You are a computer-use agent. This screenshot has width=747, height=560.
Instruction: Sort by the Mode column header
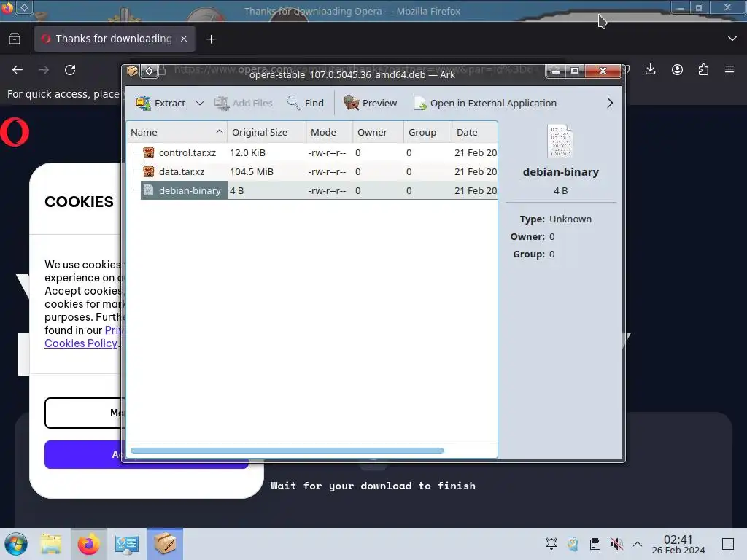(x=329, y=133)
